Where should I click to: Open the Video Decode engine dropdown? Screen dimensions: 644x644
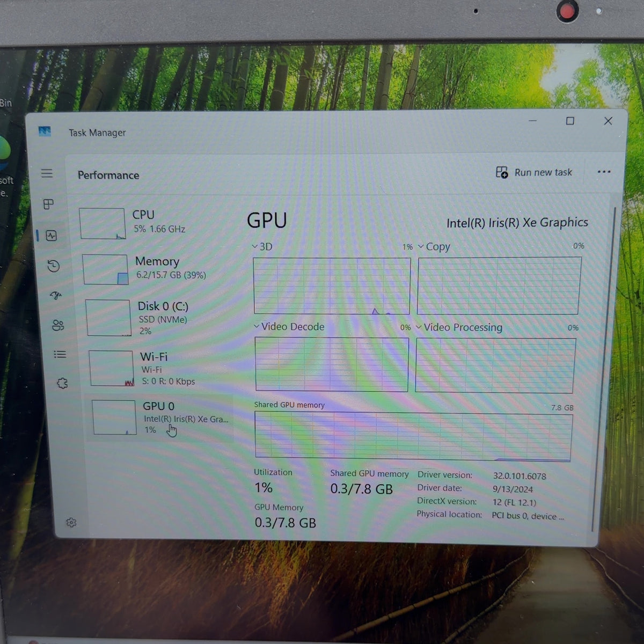pyautogui.click(x=289, y=326)
